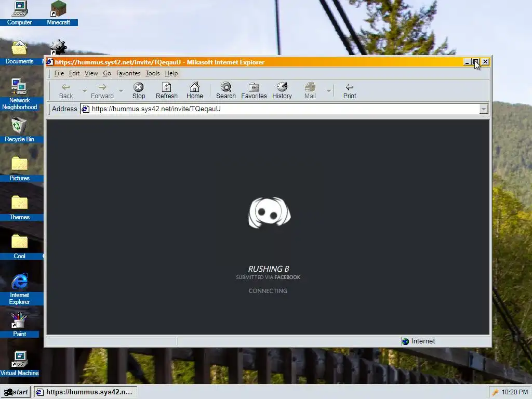Click the Internet Explorer title bar icon
This screenshot has width=532, height=399.
50,62
